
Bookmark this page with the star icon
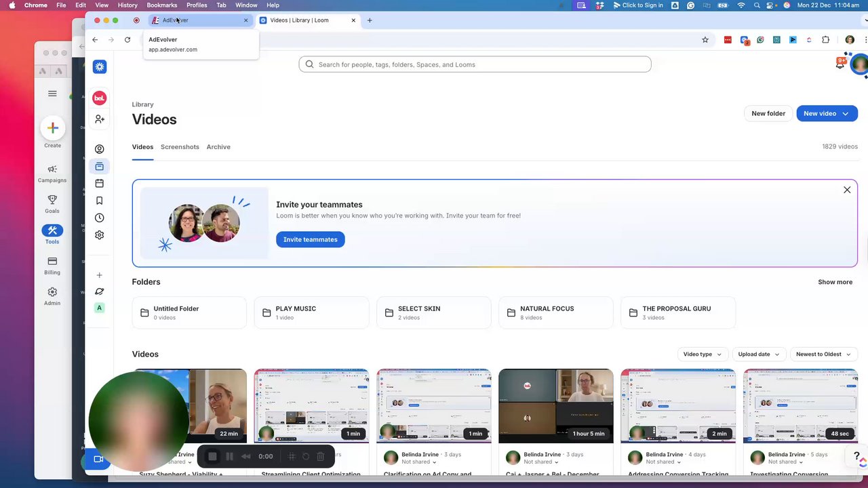tap(705, 40)
